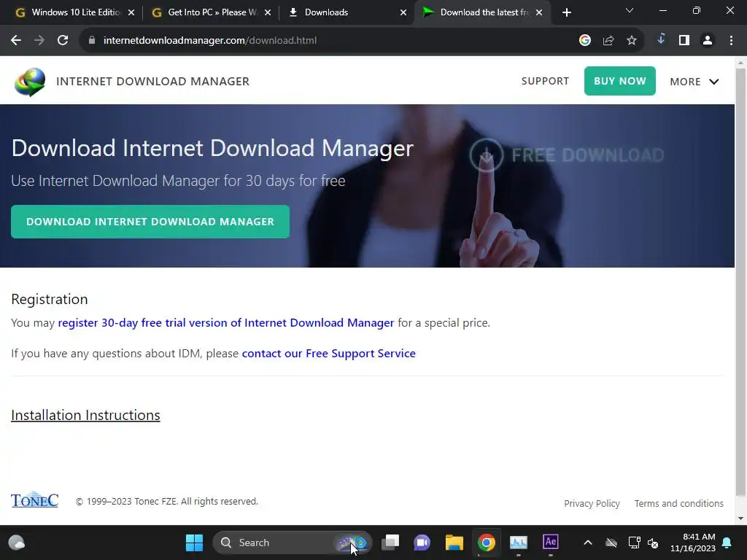The height and width of the screenshot is (560, 747).
Task: Click the BUY NOW button
Action: pyautogui.click(x=620, y=81)
